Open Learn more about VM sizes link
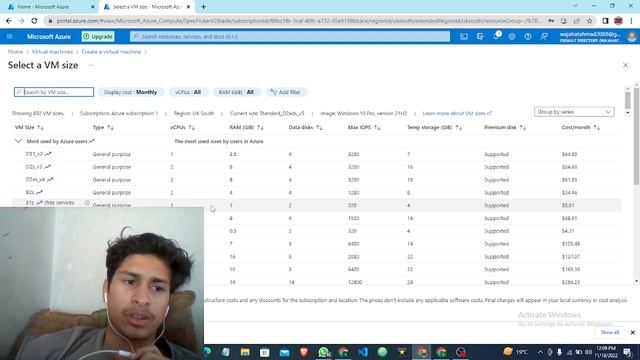The width and height of the screenshot is (640, 360). pyautogui.click(x=457, y=113)
